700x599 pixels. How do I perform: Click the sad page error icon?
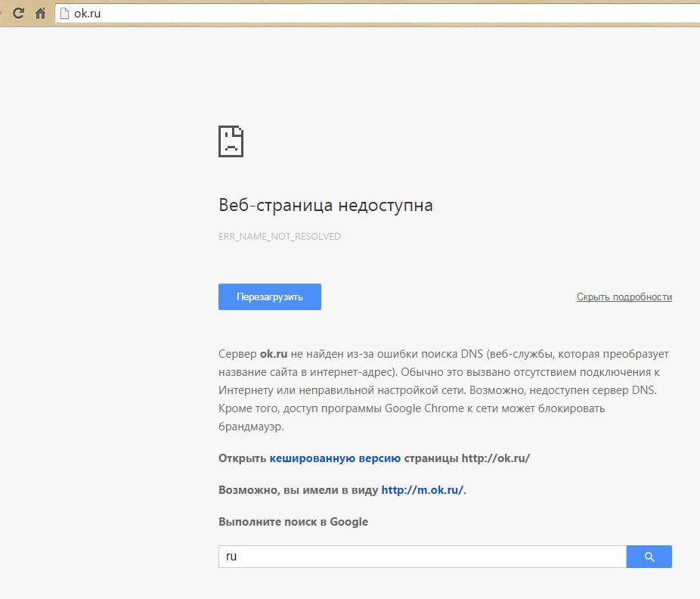[x=231, y=141]
